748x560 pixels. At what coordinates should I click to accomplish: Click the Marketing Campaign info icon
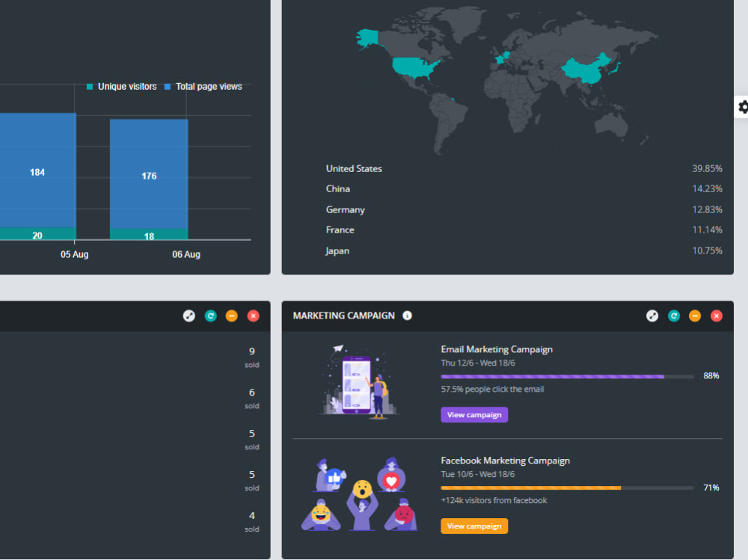[x=407, y=316]
